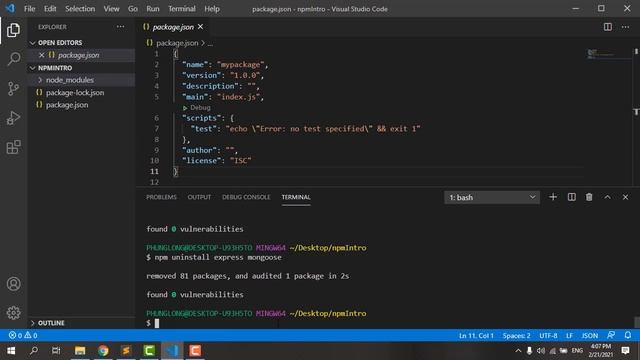Click the terminal prompt input line
This screenshot has width=640, height=360.
tap(156, 323)
